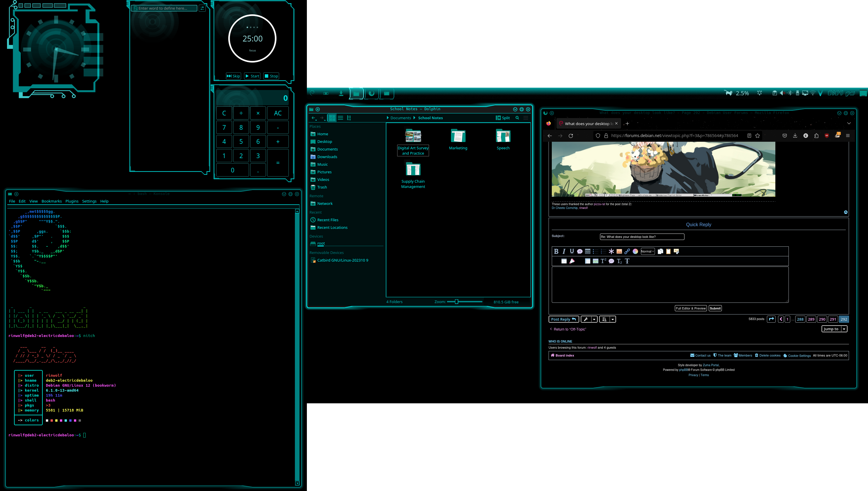Click the search icon in Dolphin's toolbar
This screenshot has width=868, height=491.
(517, 118)
